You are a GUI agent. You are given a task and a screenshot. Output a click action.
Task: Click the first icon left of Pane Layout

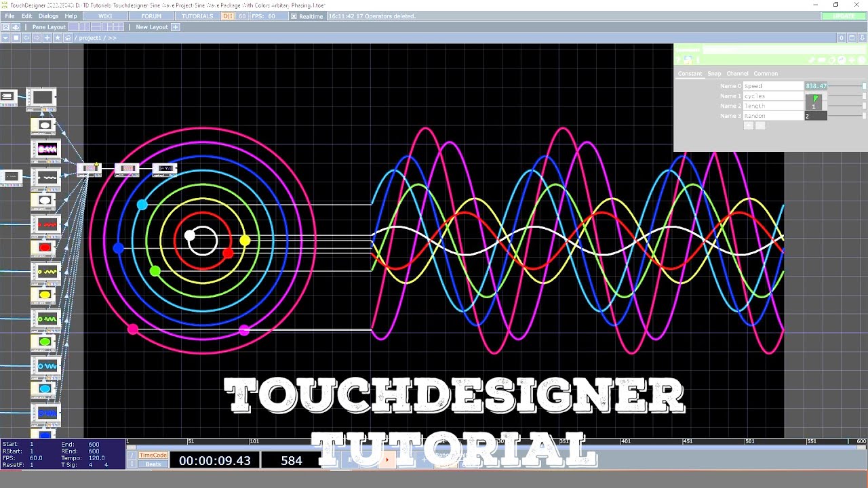pyautogui.click(x=5, y=27)
